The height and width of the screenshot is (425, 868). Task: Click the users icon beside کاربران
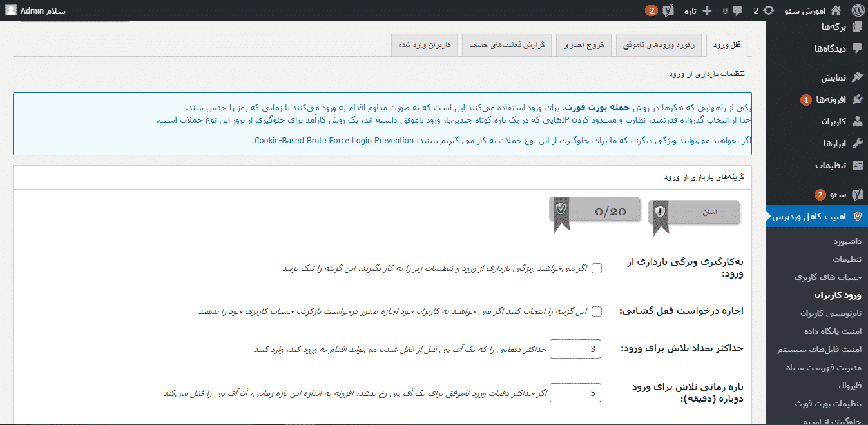(x=857, y=121)
